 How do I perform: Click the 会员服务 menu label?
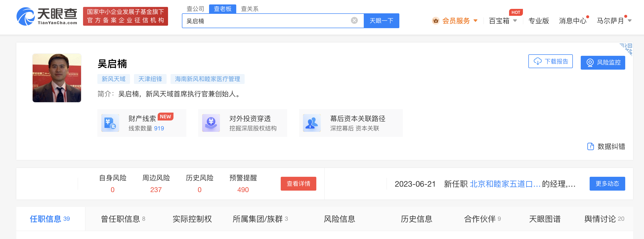click(456, 21)
